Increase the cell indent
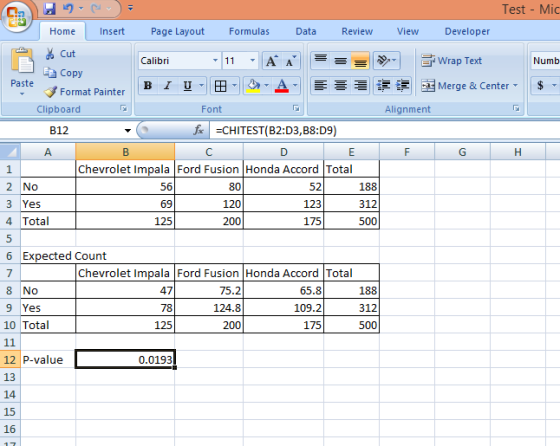560x446 pixels. point(402,86)
